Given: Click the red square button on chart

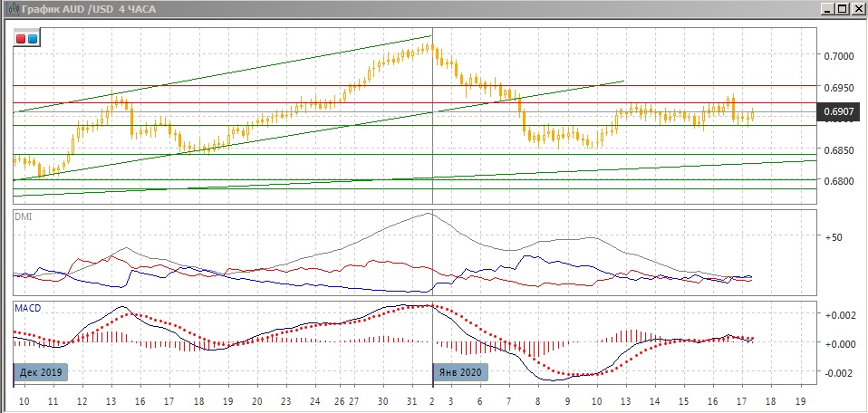Looking at the screenshot, I should coord(21,39).
